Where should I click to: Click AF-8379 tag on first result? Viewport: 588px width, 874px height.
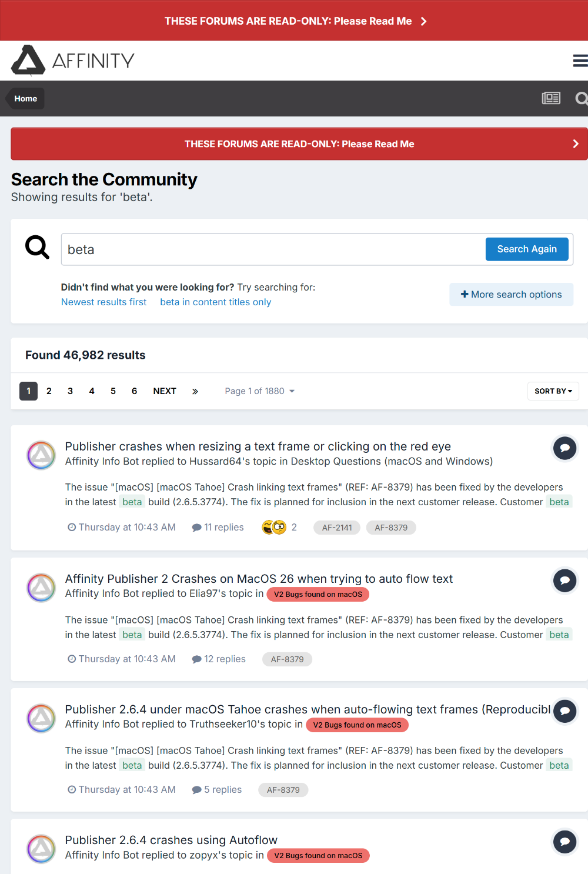391,528
